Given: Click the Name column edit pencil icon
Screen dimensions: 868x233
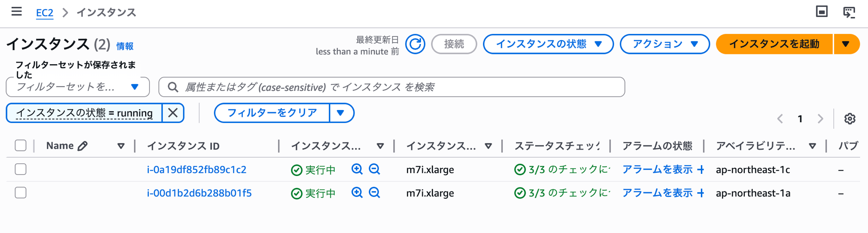Looking at the screenshot, I should (x=82, y=146).
